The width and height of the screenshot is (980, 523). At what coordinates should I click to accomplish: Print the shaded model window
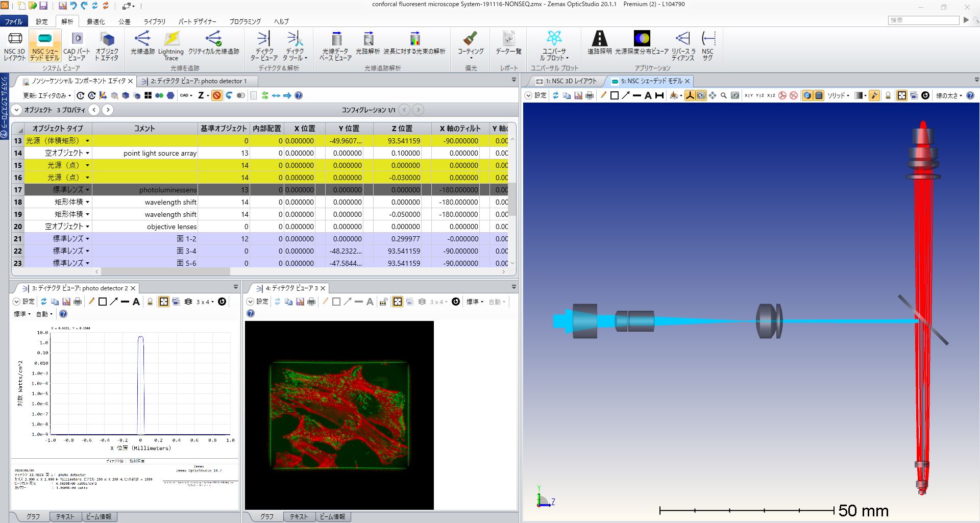[x=590, y=95]
